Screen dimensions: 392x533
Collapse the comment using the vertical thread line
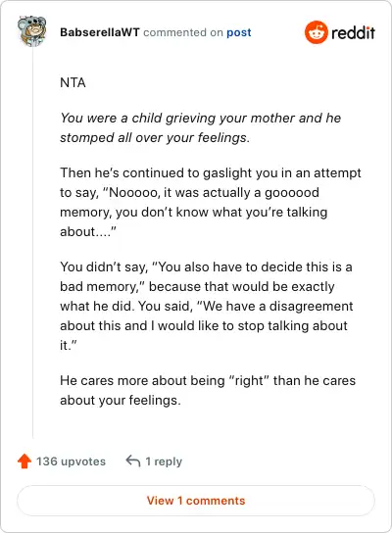[32, 243]
